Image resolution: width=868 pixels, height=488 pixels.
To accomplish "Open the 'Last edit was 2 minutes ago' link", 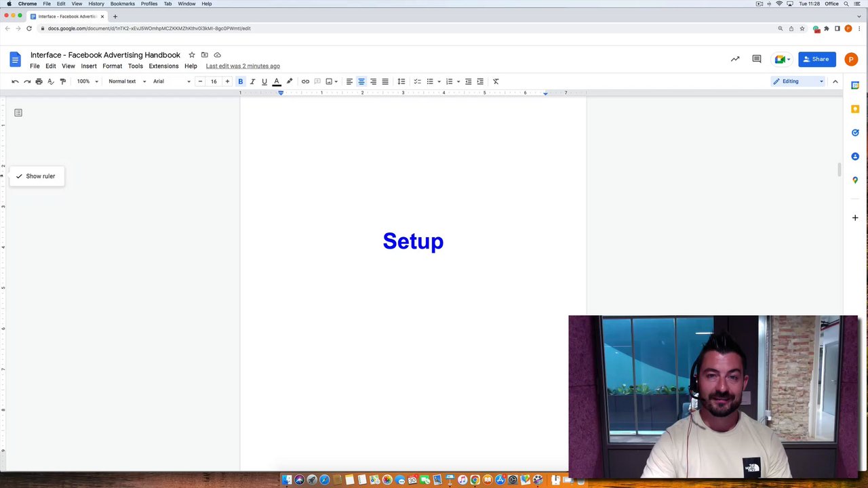I will (x=243, y=66).
